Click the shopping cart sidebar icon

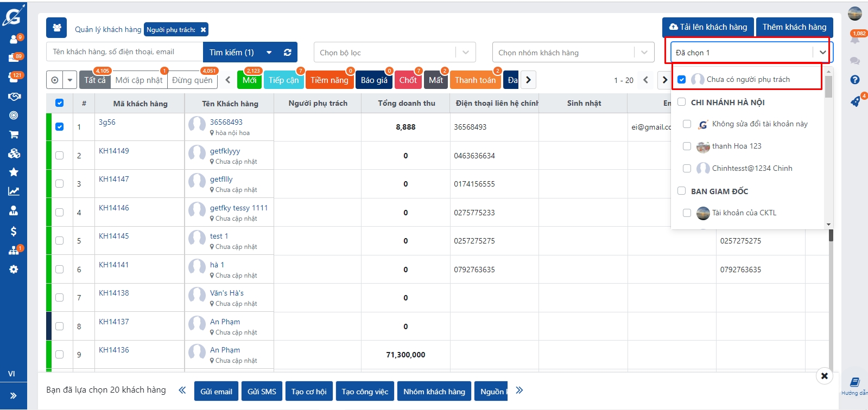tap(14, 134)
